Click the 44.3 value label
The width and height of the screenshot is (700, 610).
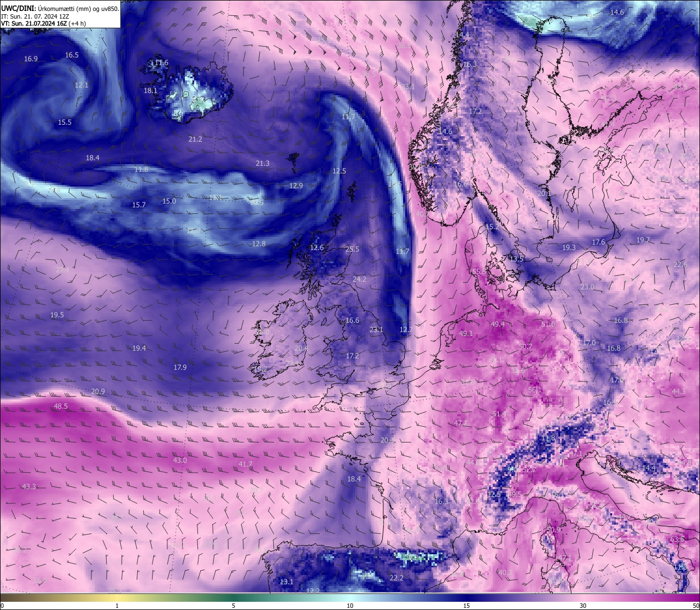(x=679, y=392)
